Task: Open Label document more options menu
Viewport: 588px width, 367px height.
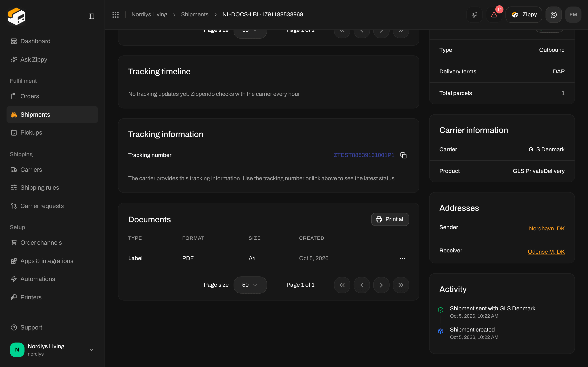Action: tap(402, 259)
